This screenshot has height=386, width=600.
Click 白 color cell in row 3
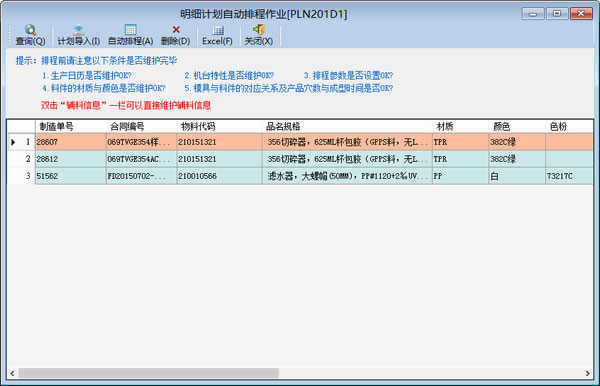pos(517,176)
